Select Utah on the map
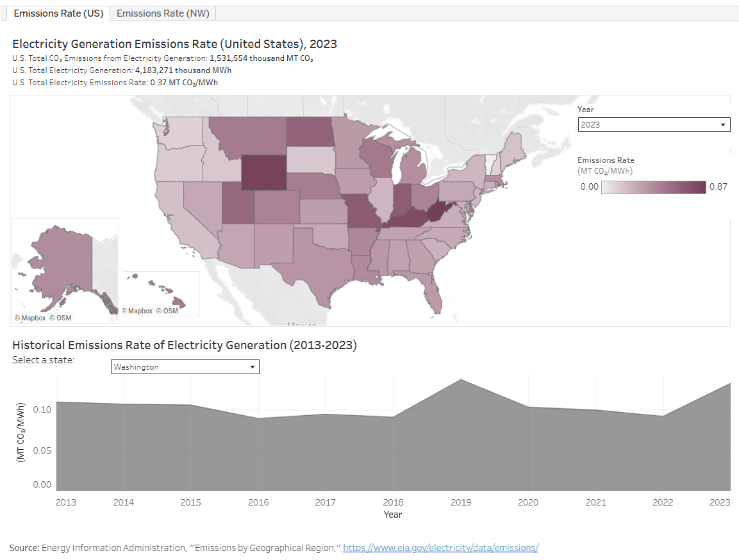This screenshot has width=739, height=560. (x=238, y=202)
